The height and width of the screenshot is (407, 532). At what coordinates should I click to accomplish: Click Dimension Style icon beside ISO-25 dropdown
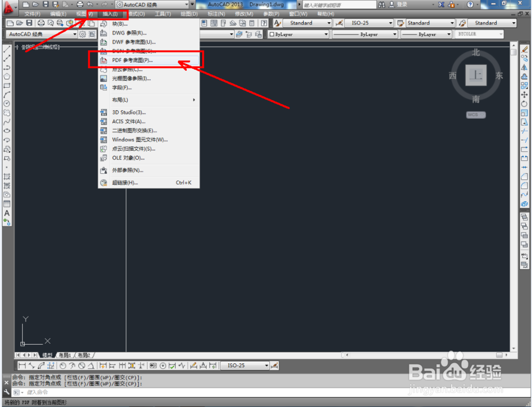tap(339, 23)
